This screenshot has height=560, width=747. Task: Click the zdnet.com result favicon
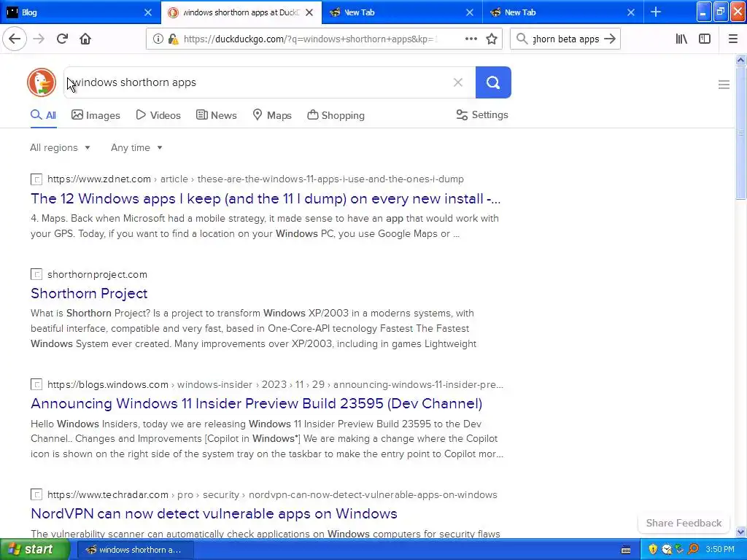click(x=36, y=179)
